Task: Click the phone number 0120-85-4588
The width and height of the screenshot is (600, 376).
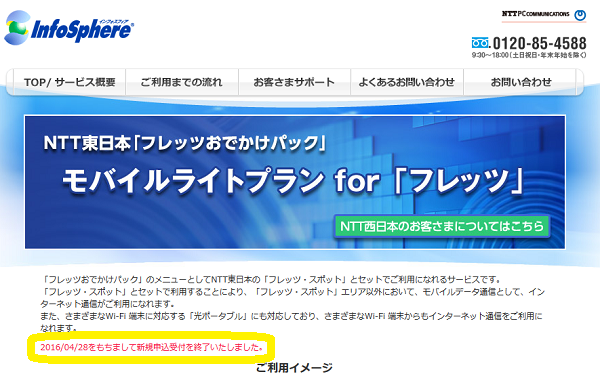Action: 540,43
